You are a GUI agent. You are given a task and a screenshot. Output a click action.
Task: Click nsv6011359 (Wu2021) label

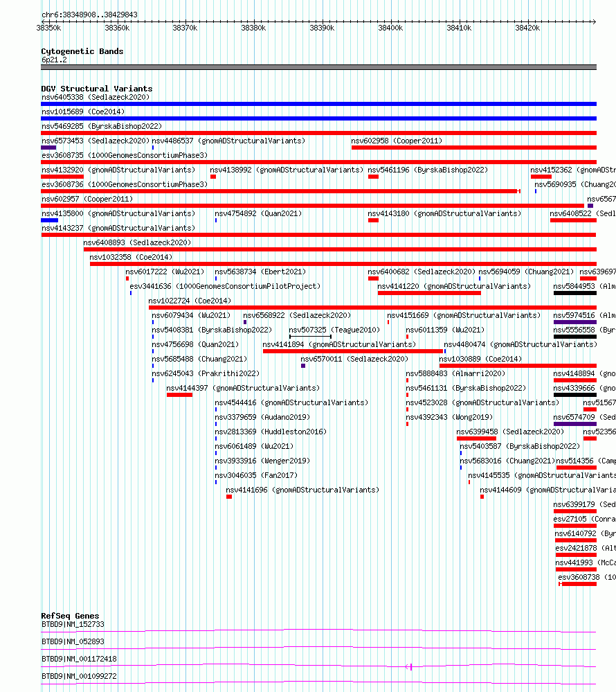pos(445,330)
